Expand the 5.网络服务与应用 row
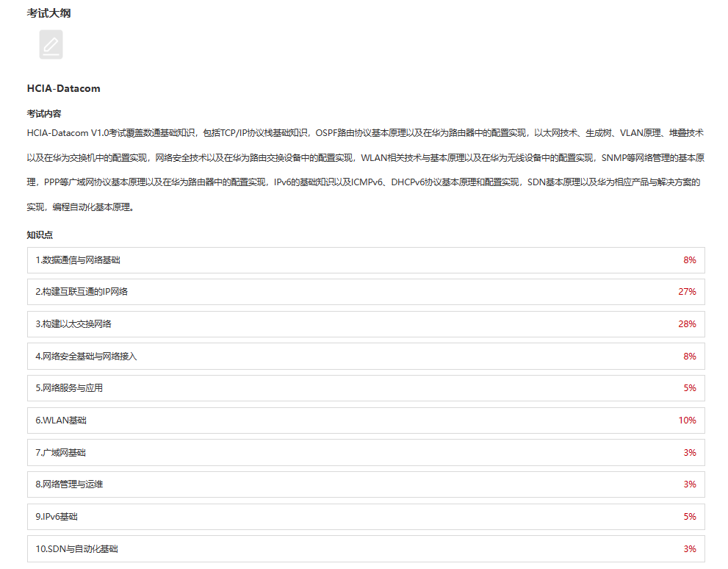728x569 pixels. pos(366,388)
